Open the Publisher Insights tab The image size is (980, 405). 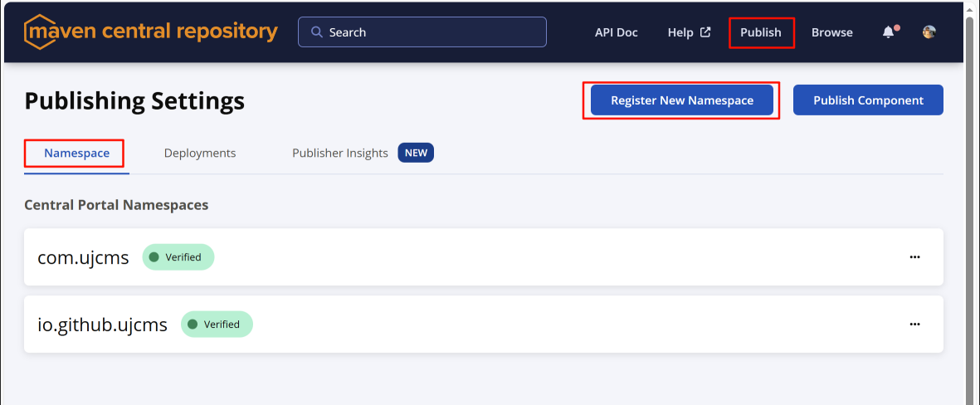pyautogui.click(x=340, y=153)
